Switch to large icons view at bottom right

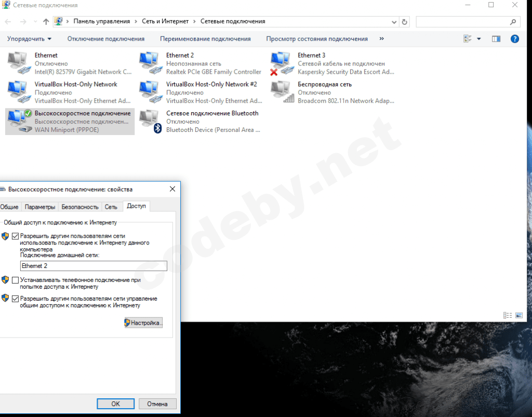[x=519, y=315]
